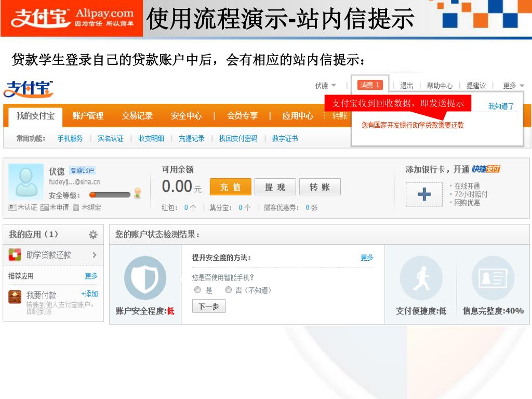Click the 退出 logout link
532x399 pixels.
(x=407, y=86)
